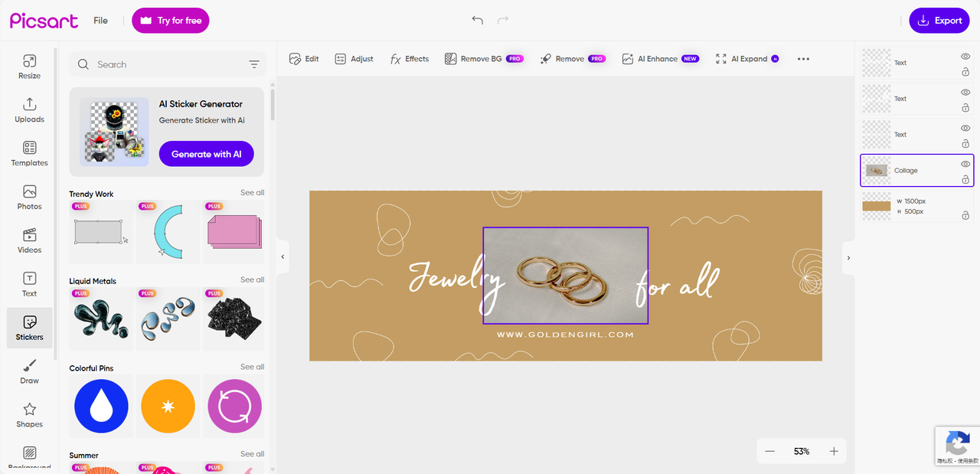Viewport: 980px width, 474px height.
Task: Open the Effects toolbar option
Action: coord(410,59)
